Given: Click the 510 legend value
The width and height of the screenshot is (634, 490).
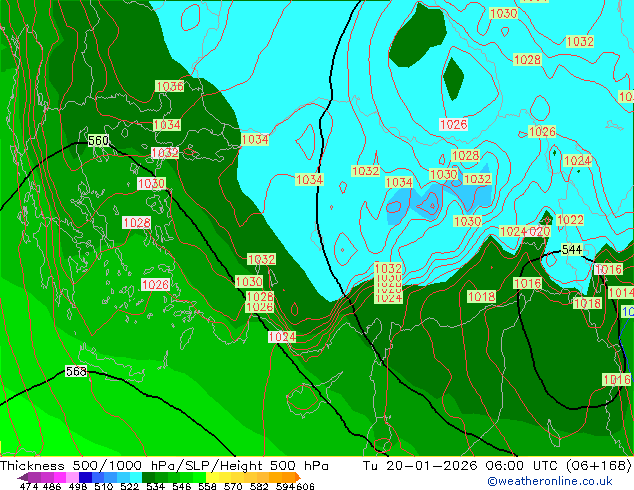Looking at the screenshot, I should (x=104, y=486).
